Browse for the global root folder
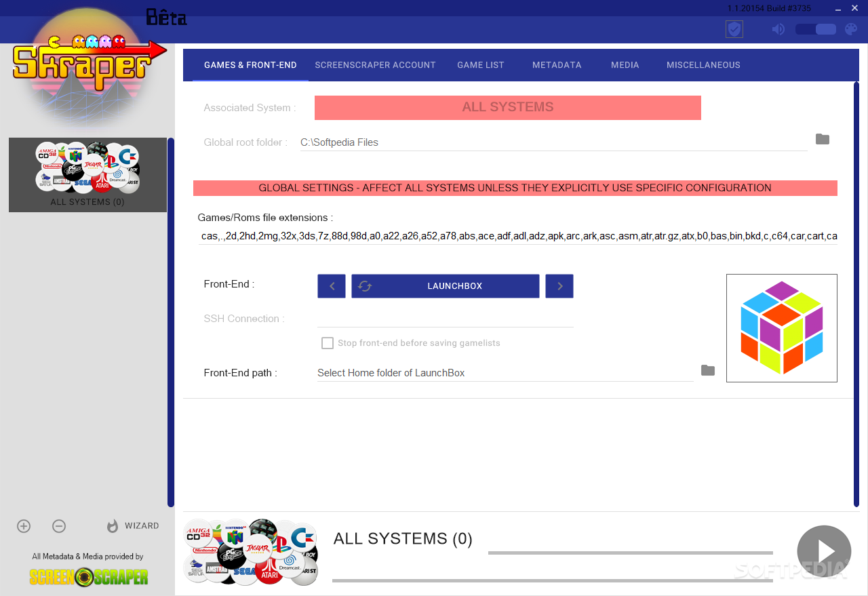The width and height of the screenshot is (868, 596). tap(823, 140)
